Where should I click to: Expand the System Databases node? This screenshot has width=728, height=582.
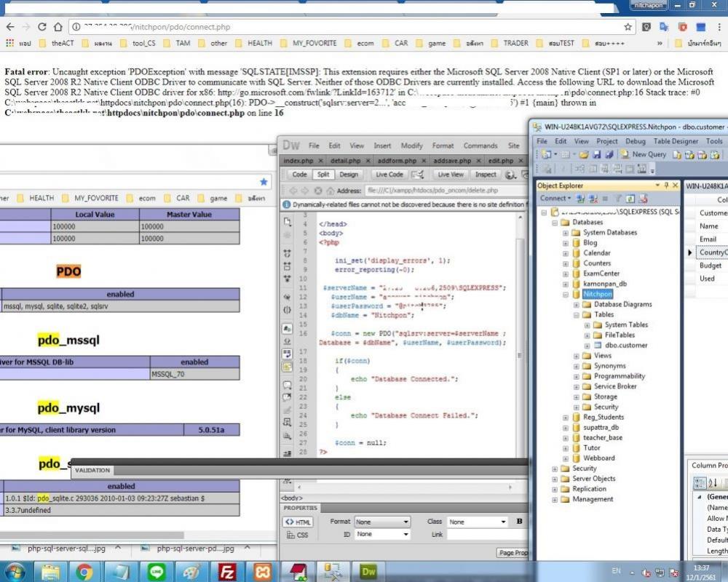566,233
